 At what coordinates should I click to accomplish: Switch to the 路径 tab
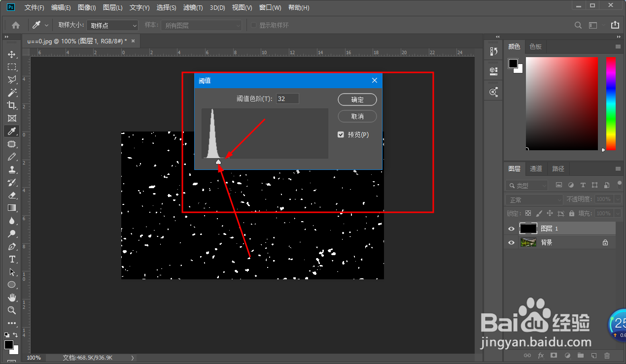coord(558,168)
